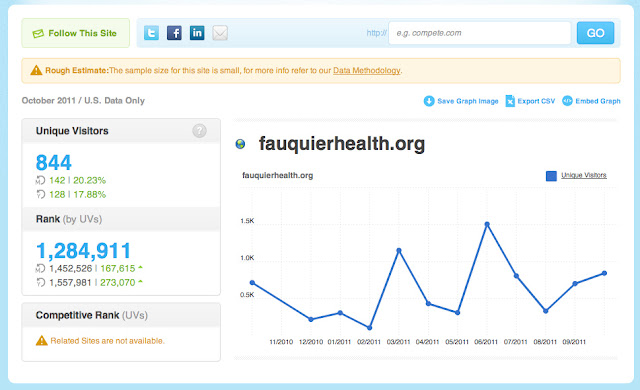The image size is (640, 390).
Task: Select the 02/2011 lowest data point
Action: 369,328
